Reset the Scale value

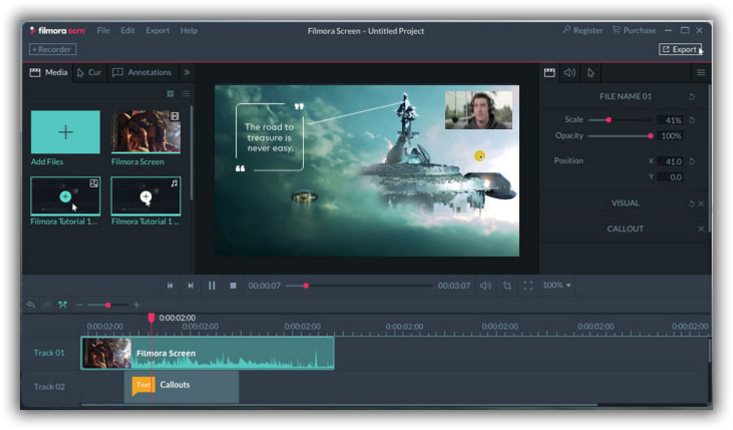(x=692, y=120)
